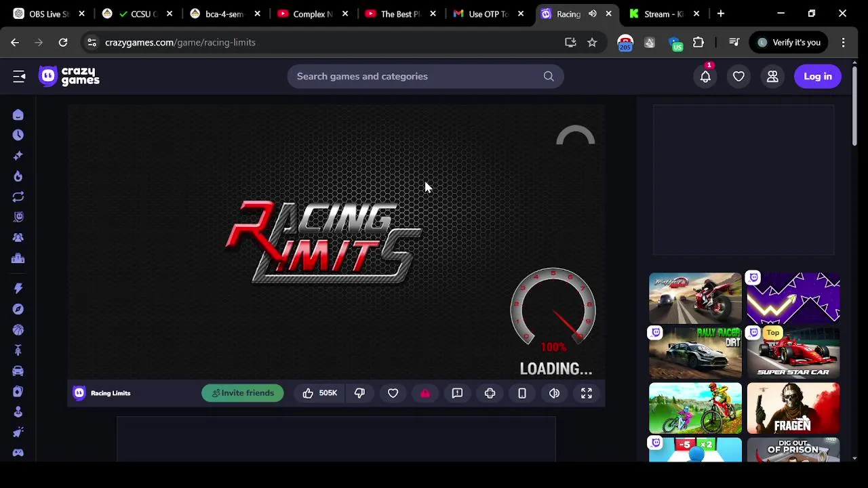Open the Card games category icon

point(18,392)
